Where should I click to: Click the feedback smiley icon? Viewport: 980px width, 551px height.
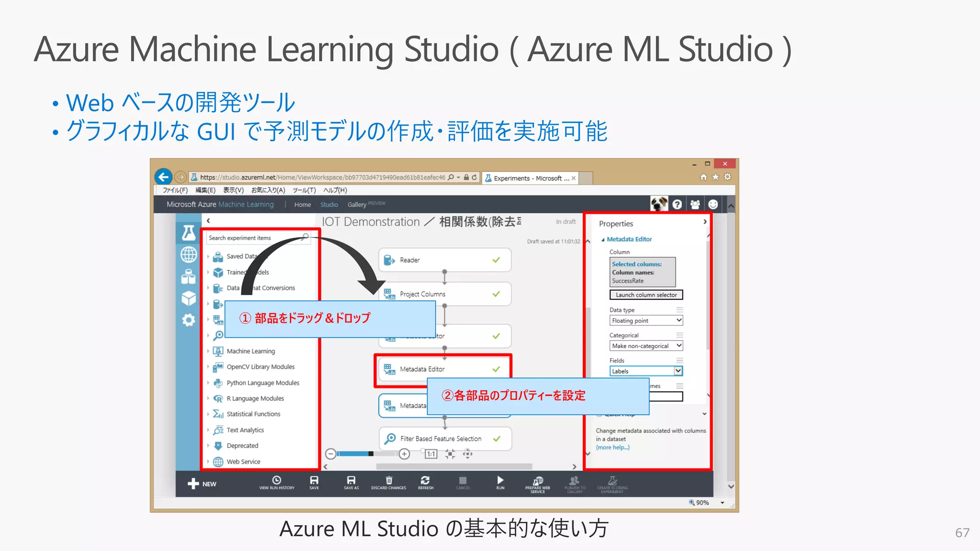click(x=713, y=205)
